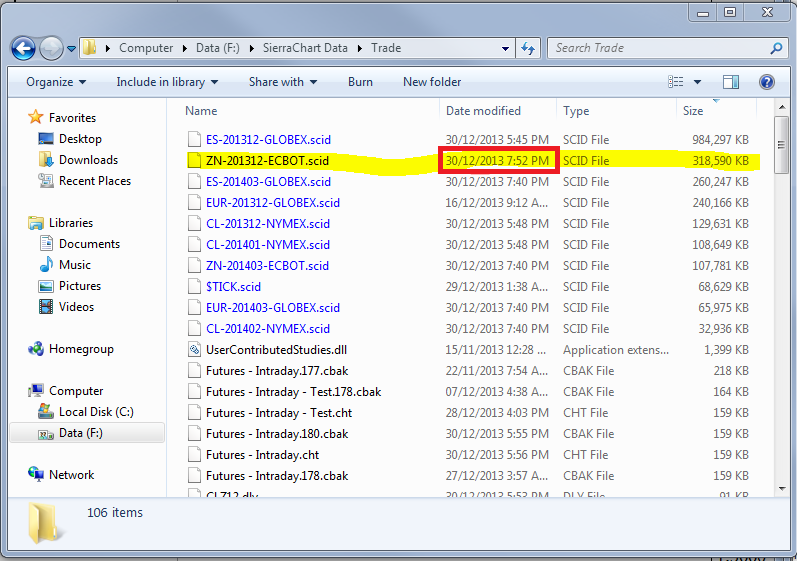Click the Search Trade input field
The width and height of the screenshot is (797, 561).
coord(661,48)
